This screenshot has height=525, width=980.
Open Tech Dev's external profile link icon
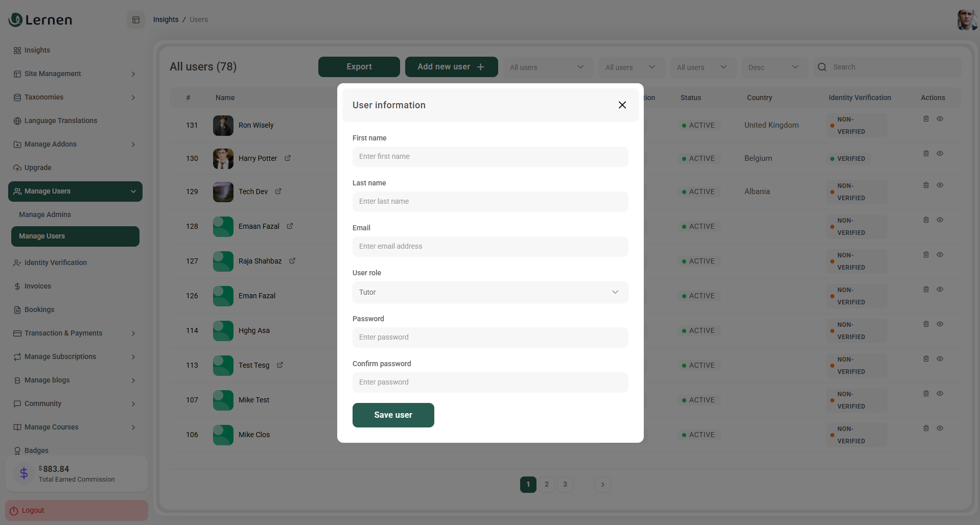tap(278, 192)
